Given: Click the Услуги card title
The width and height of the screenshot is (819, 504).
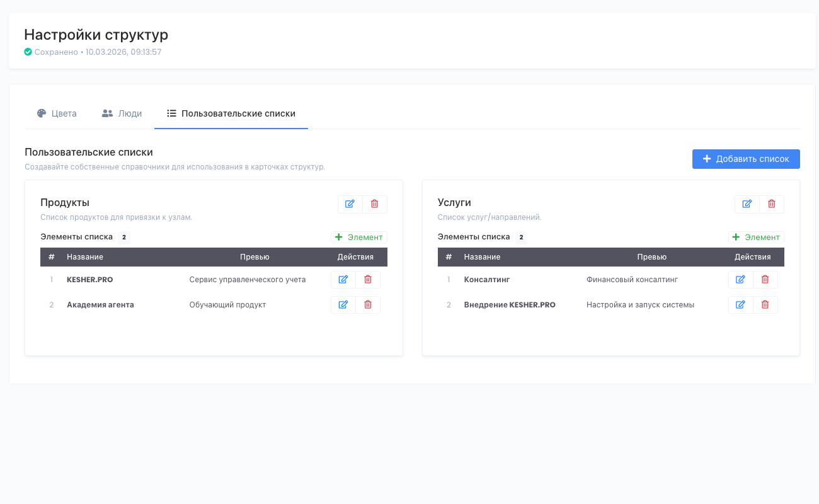Looking at the screenshot, I should coord(454,202).
